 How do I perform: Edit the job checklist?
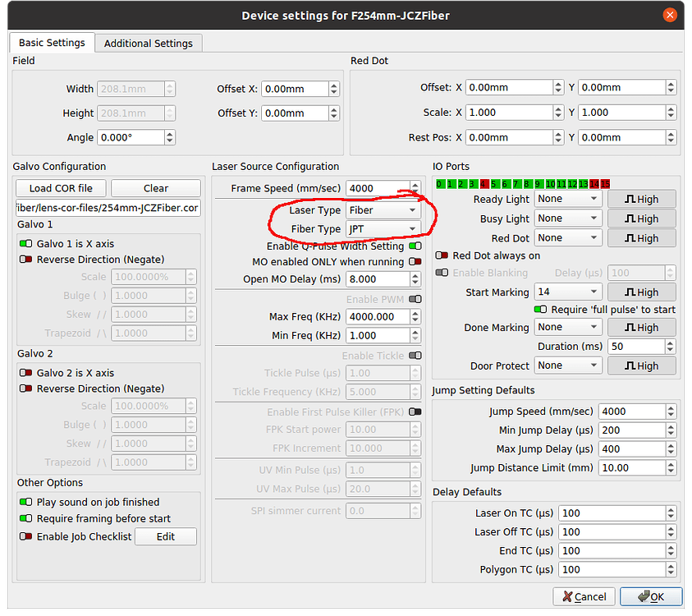[x=165, y=536]
